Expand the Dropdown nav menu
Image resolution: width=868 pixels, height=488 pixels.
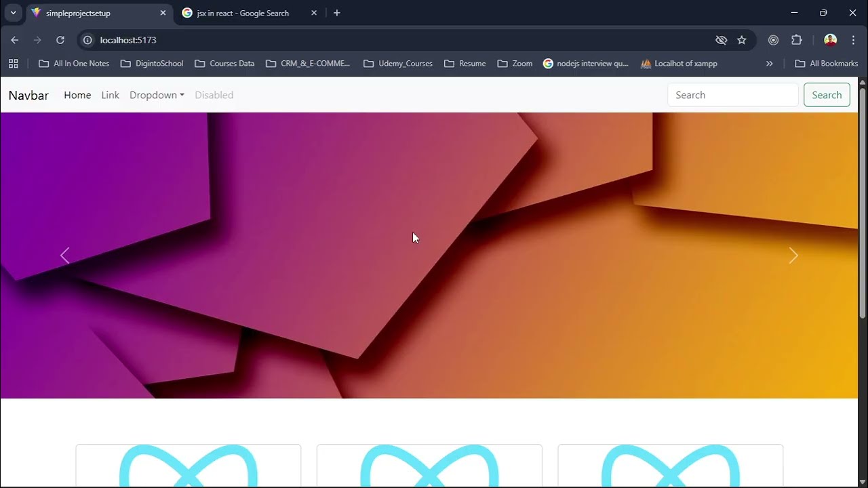157,95
